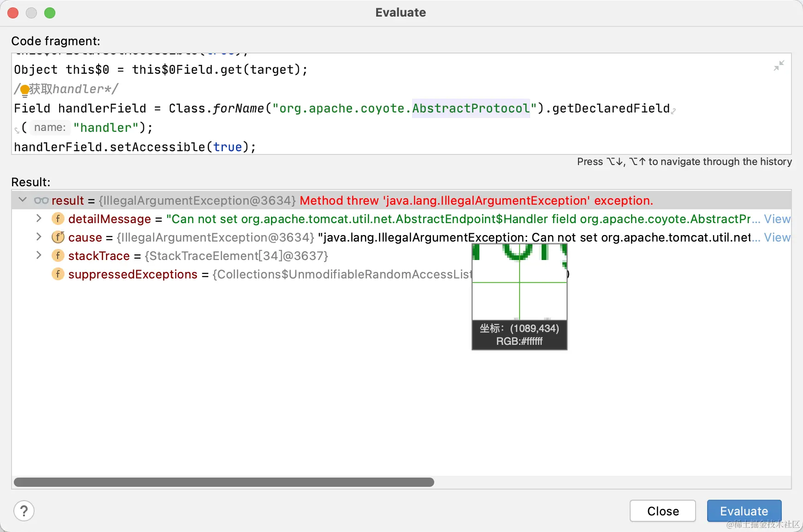The image size is (803, 532).
Task: Click the horizontal scrollbar in the Result pane
Action: 224,482
